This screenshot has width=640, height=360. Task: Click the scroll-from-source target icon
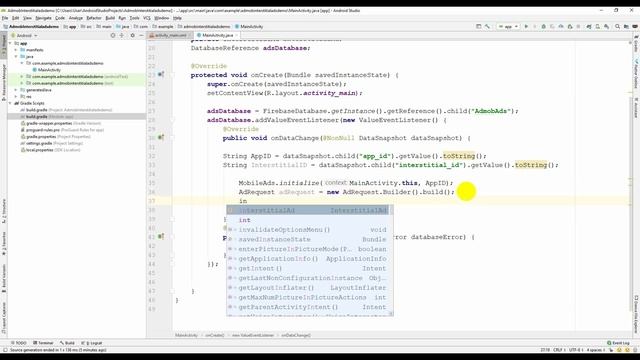(113, 36)
